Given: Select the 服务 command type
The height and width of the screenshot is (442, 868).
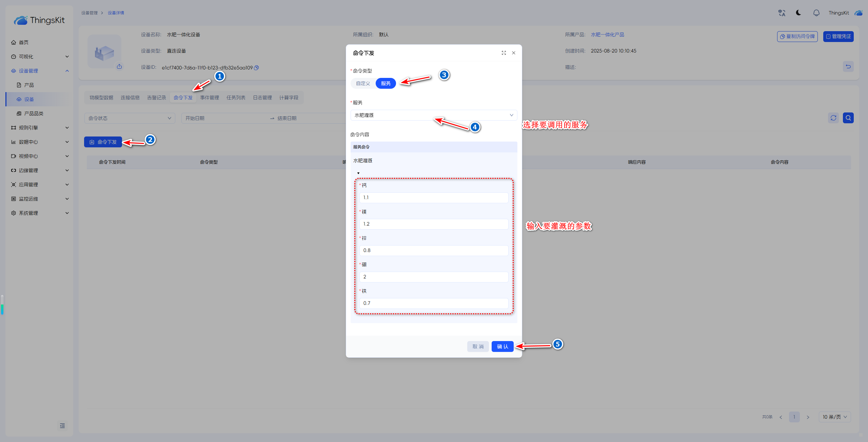Looking at the screenshot, I should coord(386,83).
